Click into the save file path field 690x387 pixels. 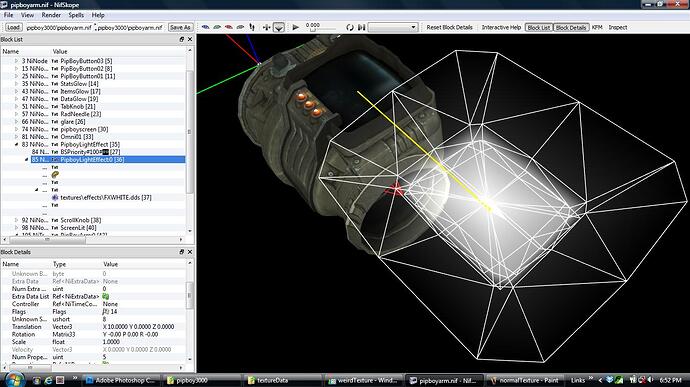click(130, 27)
